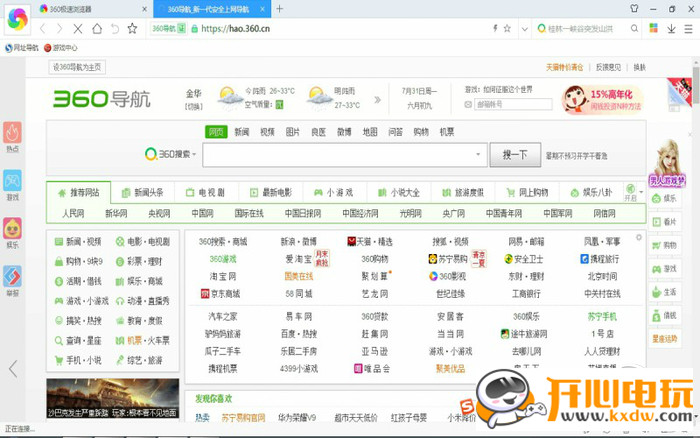Screen dimensions: 700x438
Task: Select the 网上购物 tab
Action: (528, 192)
